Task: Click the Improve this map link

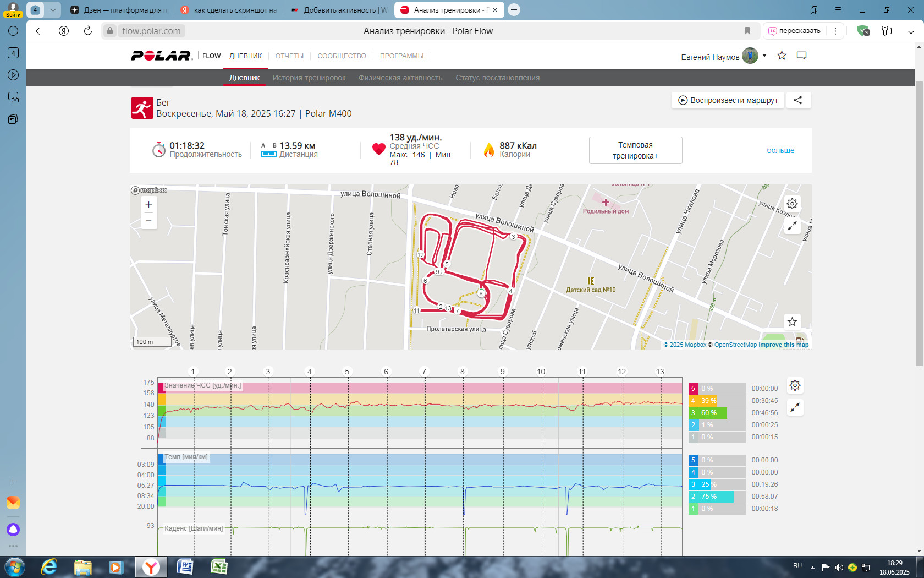Action: click(x=784, y=345)
